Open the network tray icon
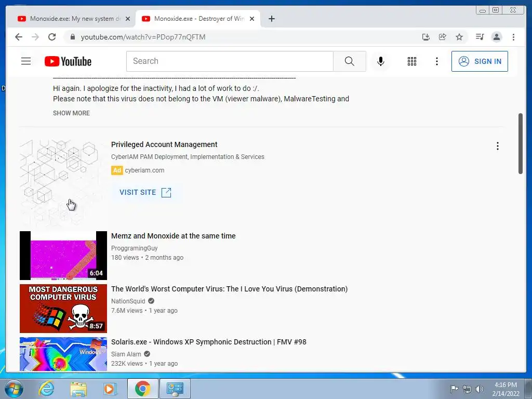Viewport: 532px width, 399px height. 467,389
